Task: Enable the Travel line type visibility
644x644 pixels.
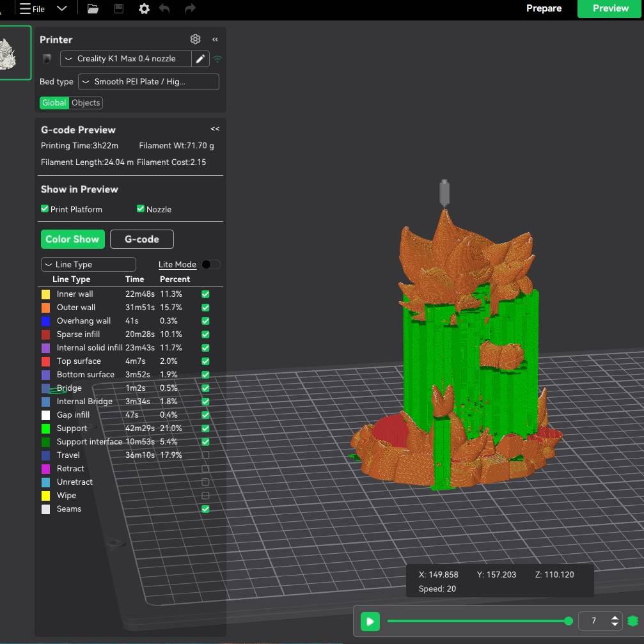Action: 205,455
